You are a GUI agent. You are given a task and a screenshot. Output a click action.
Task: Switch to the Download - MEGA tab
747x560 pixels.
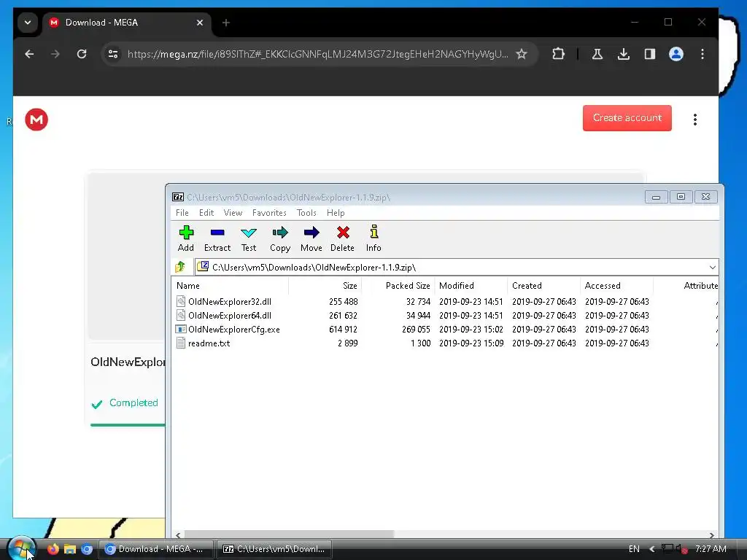126,23
